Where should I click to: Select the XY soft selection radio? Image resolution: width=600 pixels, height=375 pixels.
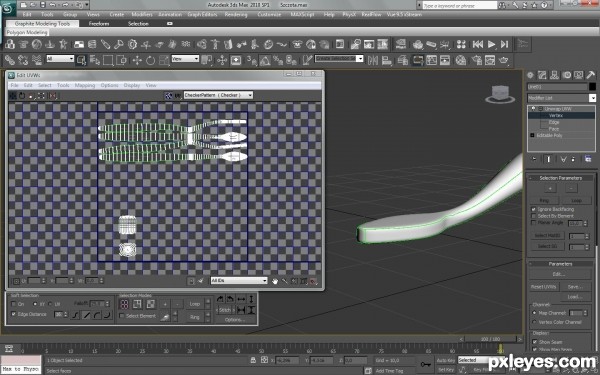tap(35, 304)
